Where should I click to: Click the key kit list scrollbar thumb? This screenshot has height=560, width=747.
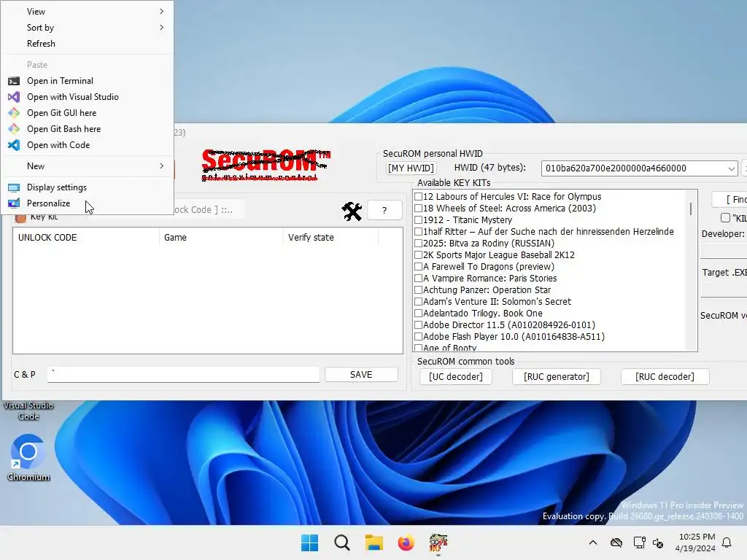click(691, 209)
